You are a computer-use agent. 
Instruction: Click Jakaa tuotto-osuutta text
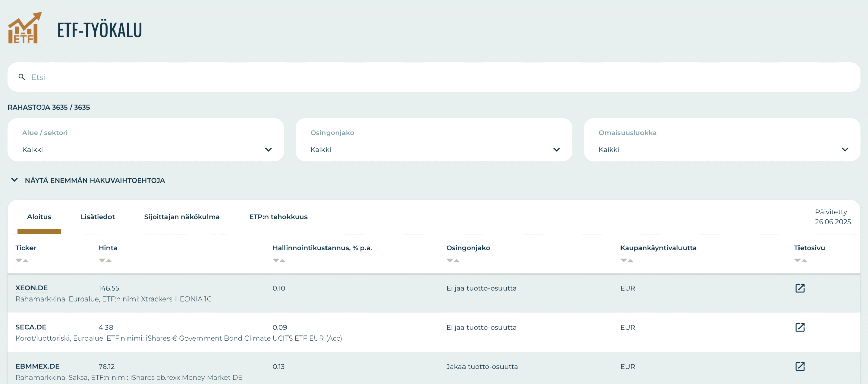click(x=482, y=367)
